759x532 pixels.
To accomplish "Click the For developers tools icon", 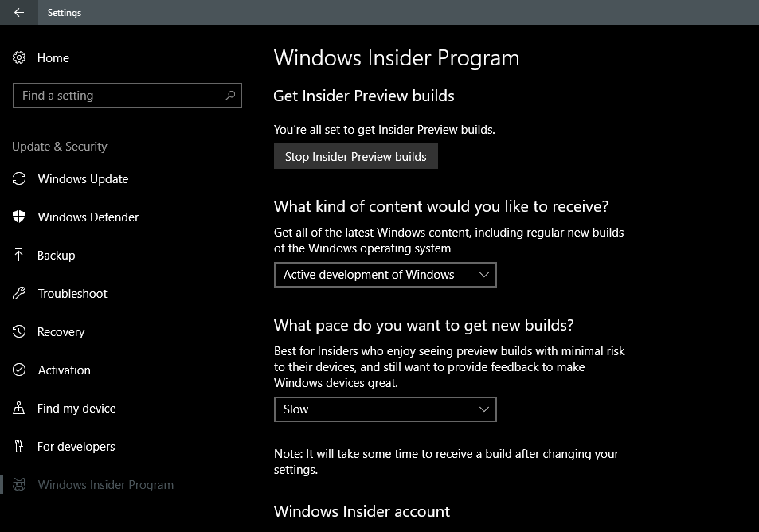I will (x=19, y=446).
